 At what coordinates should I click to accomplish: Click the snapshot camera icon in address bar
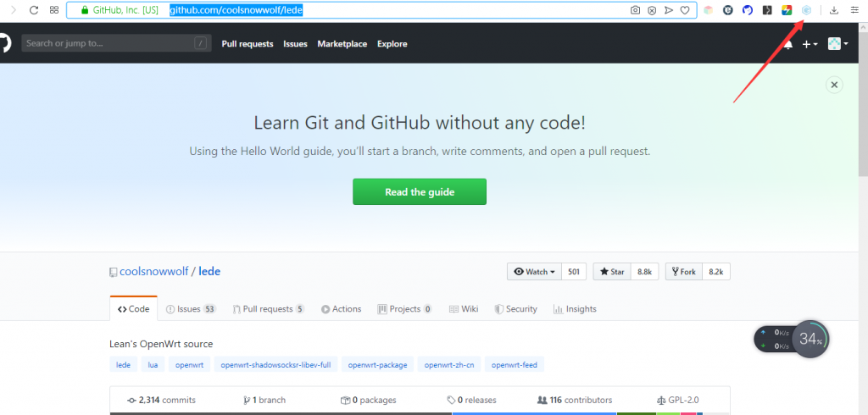pyautogui.click(x=636, y=10)
